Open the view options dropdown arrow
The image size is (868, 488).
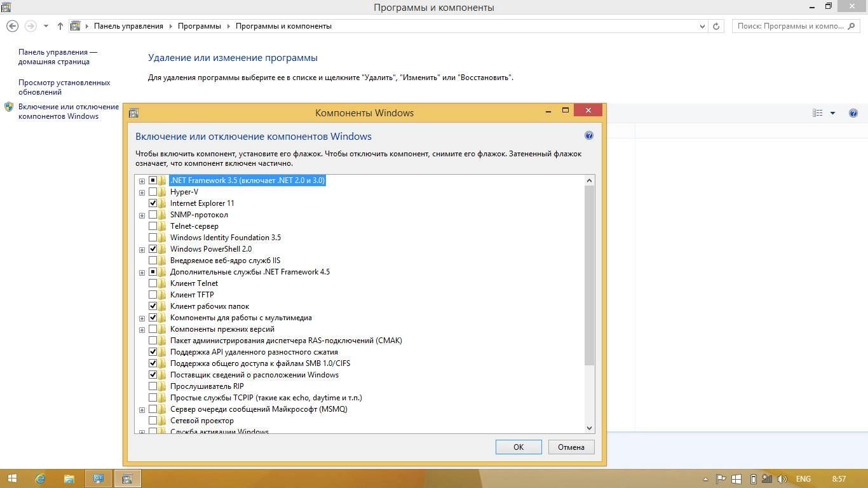pos(832,113)
